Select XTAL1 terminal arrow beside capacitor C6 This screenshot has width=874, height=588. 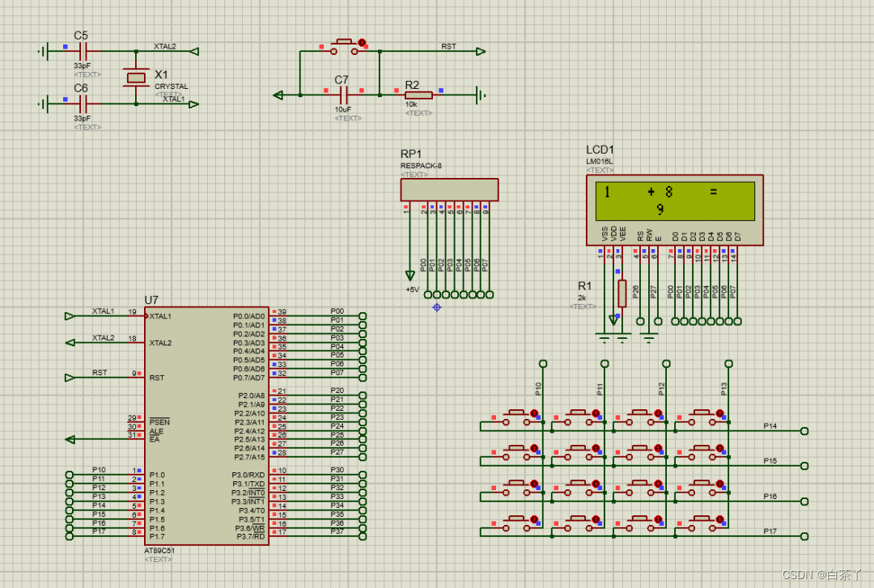(x=194, y=104)
